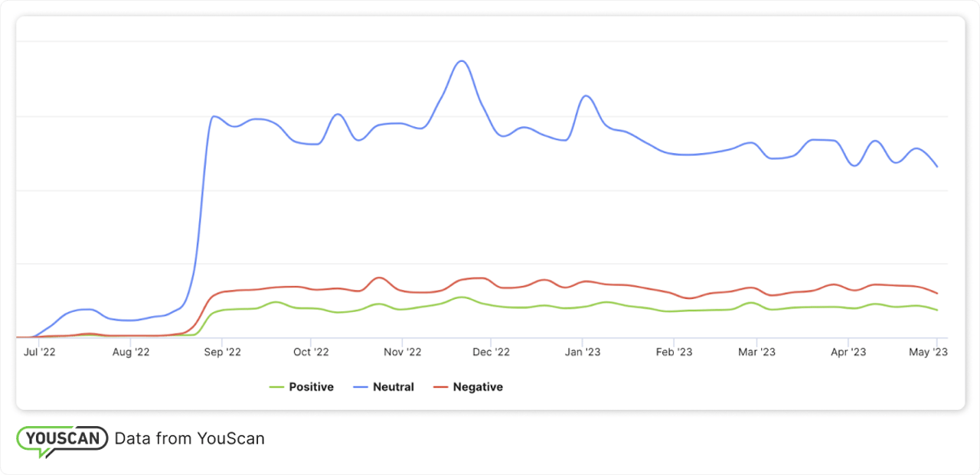This screenshot has width=980, height=475.
Task: Click the red Negative legend line marker
Action: click(x=440, y=387)
